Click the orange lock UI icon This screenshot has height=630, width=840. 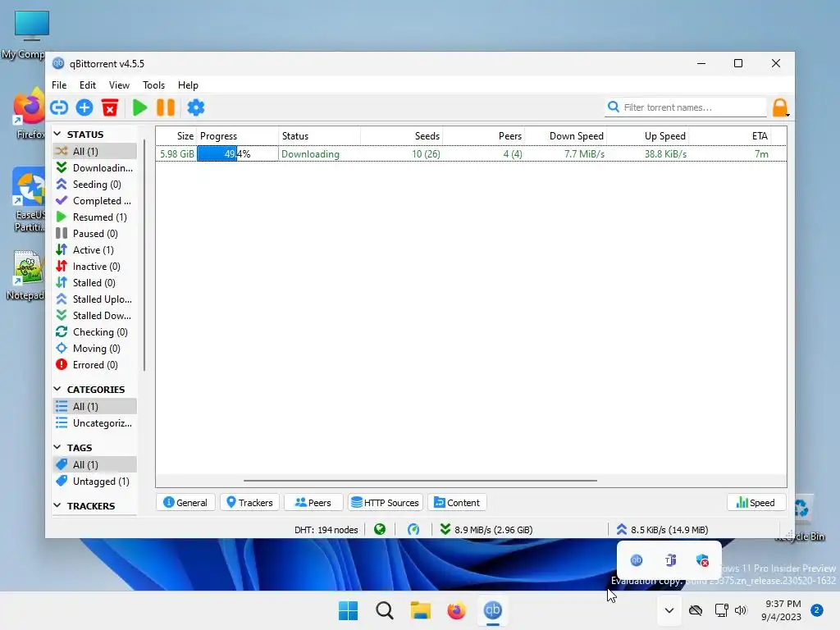click(781, 107)
